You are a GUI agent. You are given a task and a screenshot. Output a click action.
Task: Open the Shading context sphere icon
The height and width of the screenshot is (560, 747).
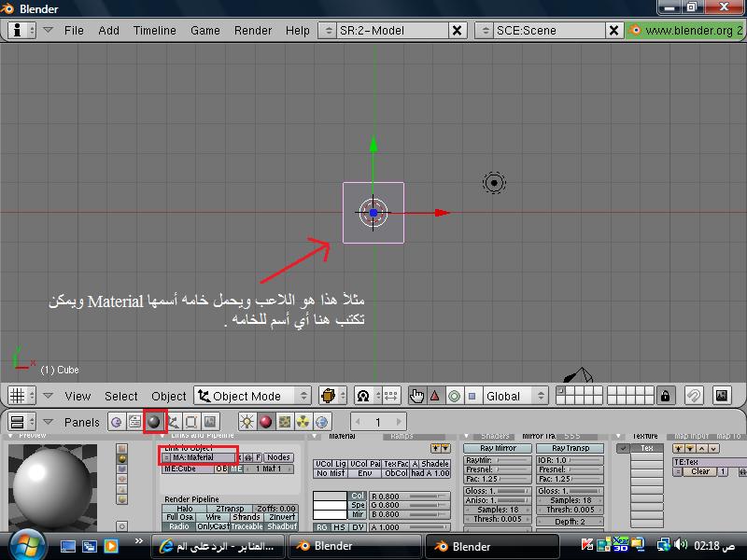[154, 422]
